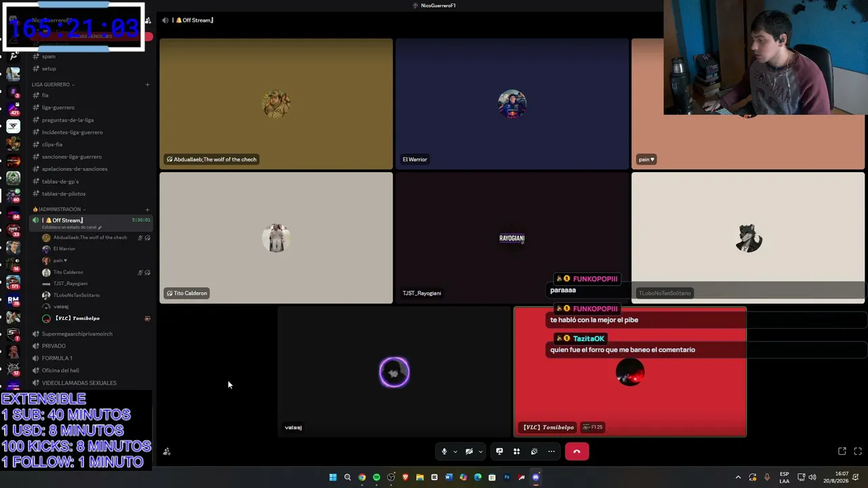Show hidden system tray icons

738,477
